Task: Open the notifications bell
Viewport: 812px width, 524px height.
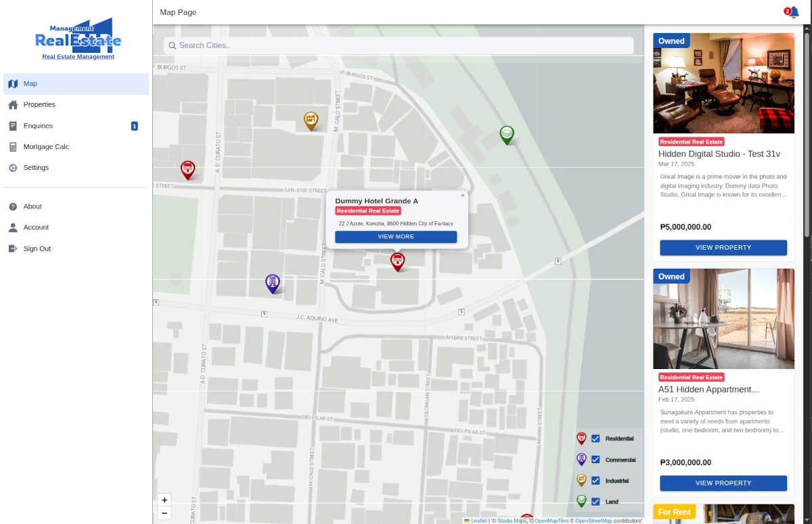Action: 793,12
